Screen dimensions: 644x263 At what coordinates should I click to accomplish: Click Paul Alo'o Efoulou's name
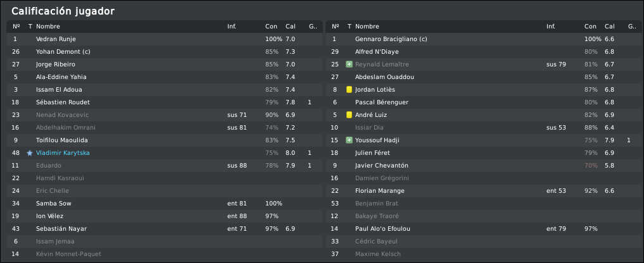pos(382,228)
